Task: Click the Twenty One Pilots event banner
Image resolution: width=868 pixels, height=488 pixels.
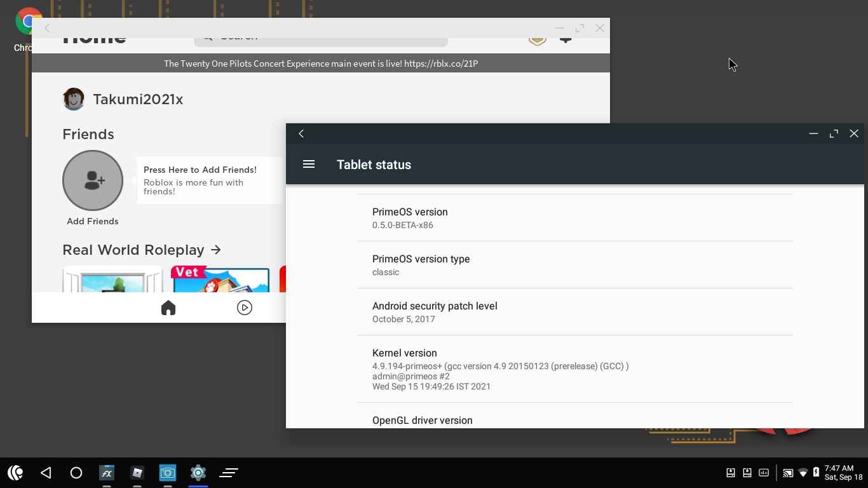Action: [x=321, y=64]
